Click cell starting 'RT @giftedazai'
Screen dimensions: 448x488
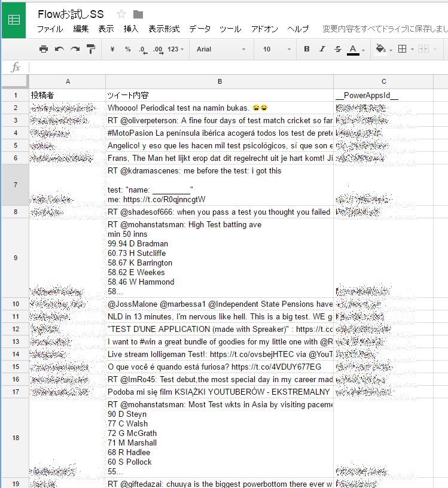pyautogui.click(x=220, y=483)
